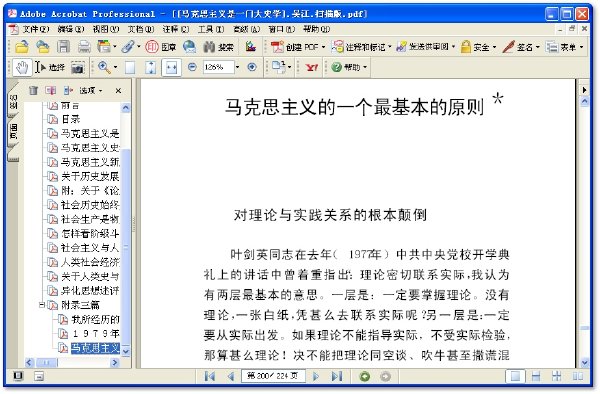Image resolution: width=600 pixels, height=394 pixels.
Task: Select the Zoom In magnifier tool
Action: coord(104,67)
